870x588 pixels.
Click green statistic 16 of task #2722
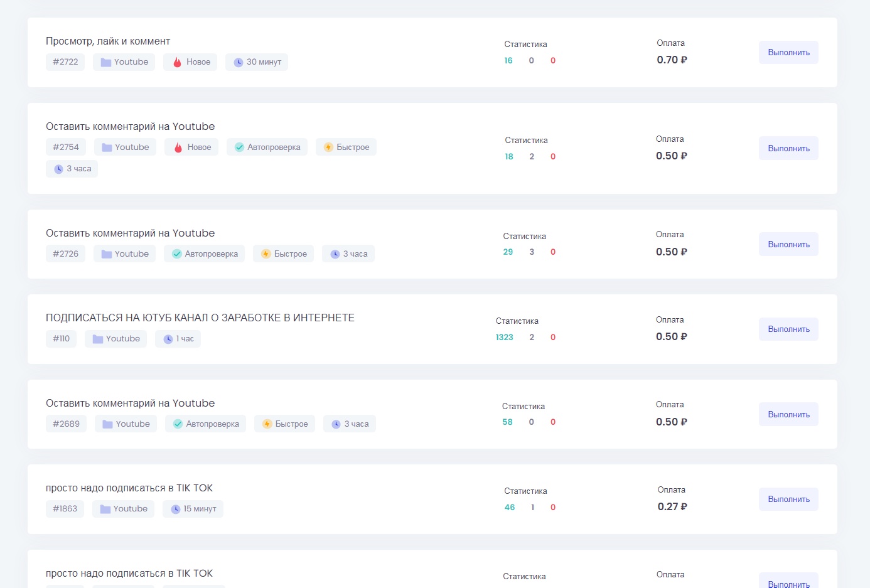coord(508,61)
